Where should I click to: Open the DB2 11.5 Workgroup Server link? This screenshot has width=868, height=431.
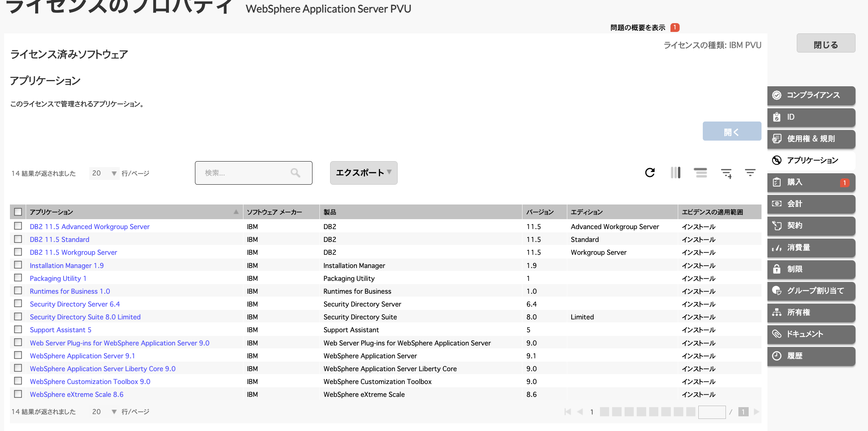[73, 252]
